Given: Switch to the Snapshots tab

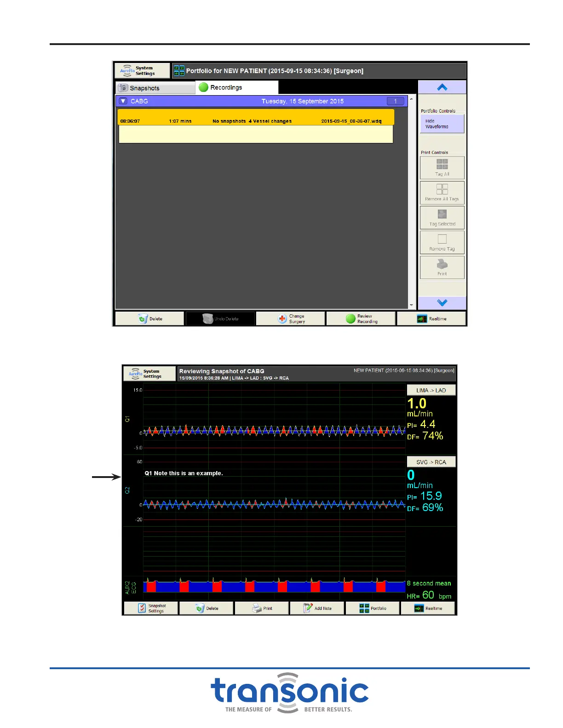Looking at the screenshot, I should (x=155, y=88).
